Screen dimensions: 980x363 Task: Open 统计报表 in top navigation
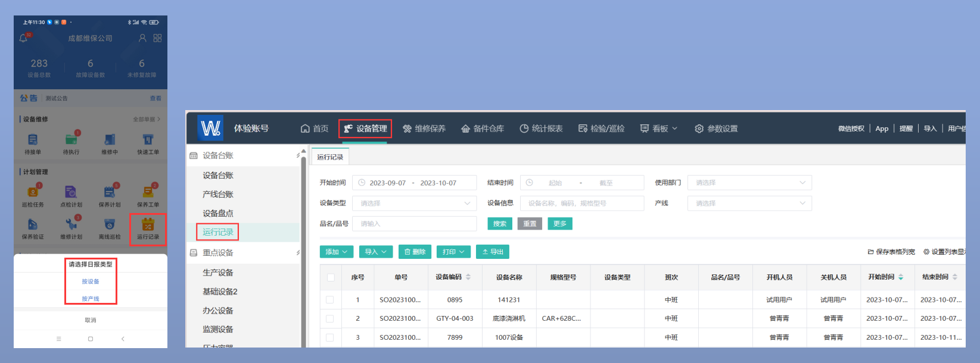[x=541, y=129]
